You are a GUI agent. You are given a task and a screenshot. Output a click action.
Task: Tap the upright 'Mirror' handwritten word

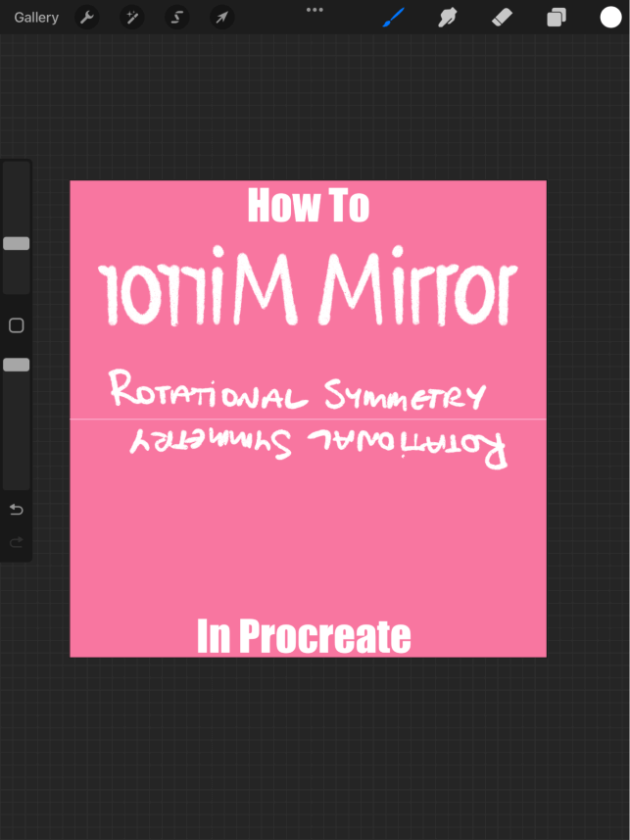(x=417, y=285)
